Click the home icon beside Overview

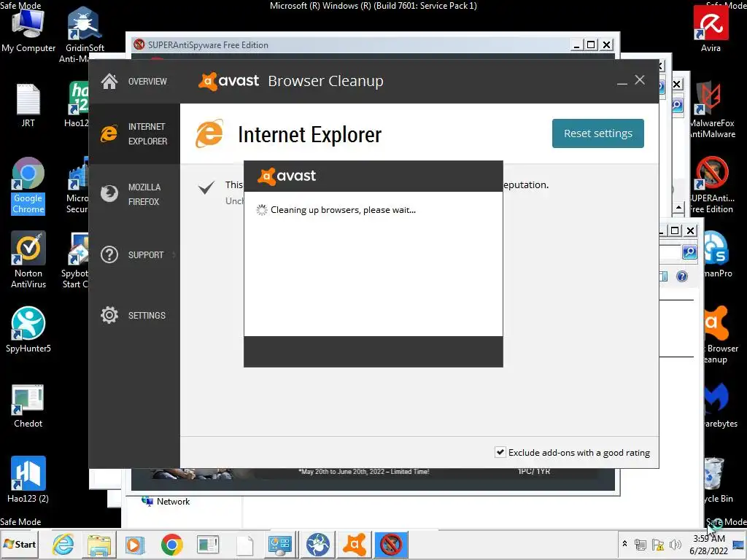(x=109, y=82)
